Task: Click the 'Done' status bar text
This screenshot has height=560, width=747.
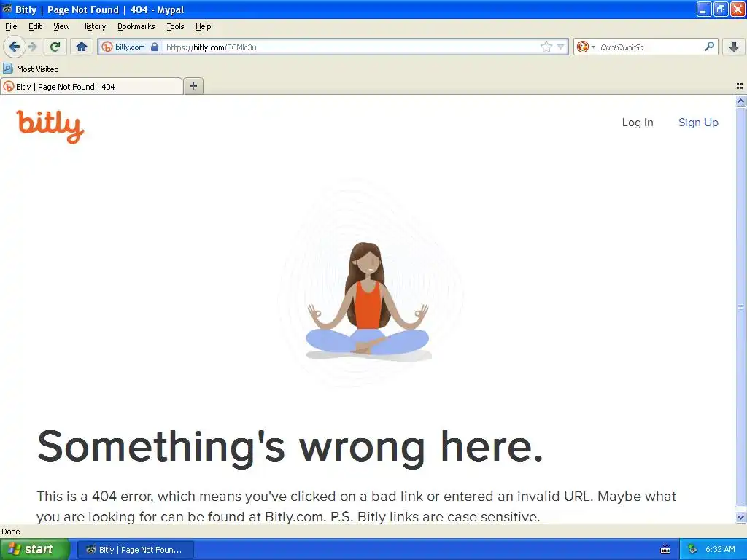Action: (x=11, y=532)
